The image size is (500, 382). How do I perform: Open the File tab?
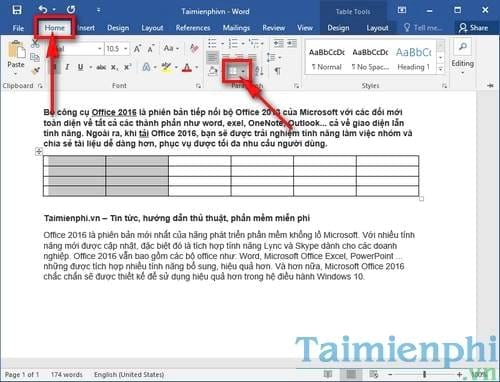(x=18, y=28)
